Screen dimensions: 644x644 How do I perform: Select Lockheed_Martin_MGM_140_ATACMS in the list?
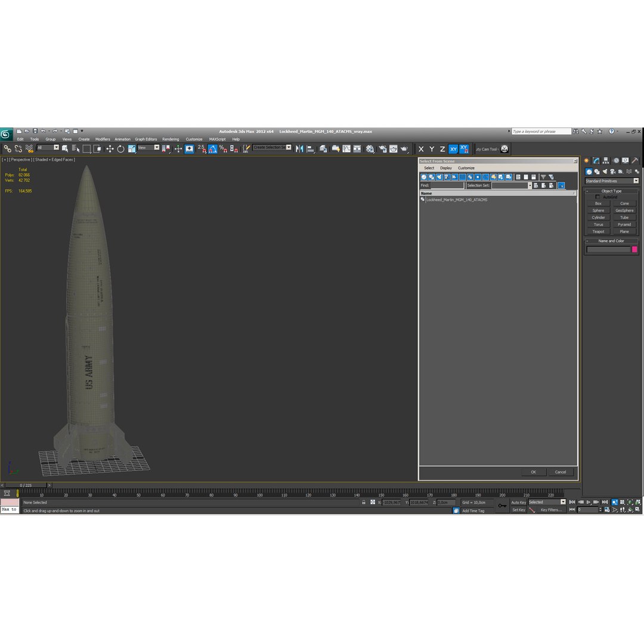coord(456,200)
